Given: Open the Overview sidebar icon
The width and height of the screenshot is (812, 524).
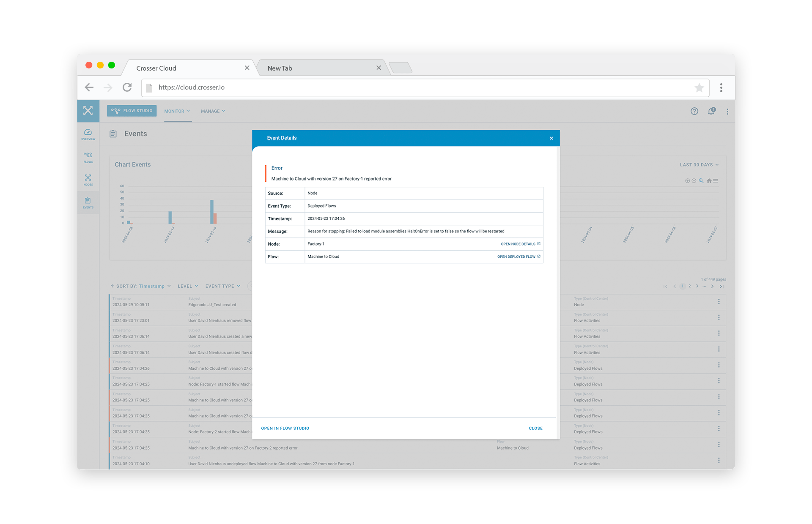Looking at the screenshot, I should (x=88, y=134).
